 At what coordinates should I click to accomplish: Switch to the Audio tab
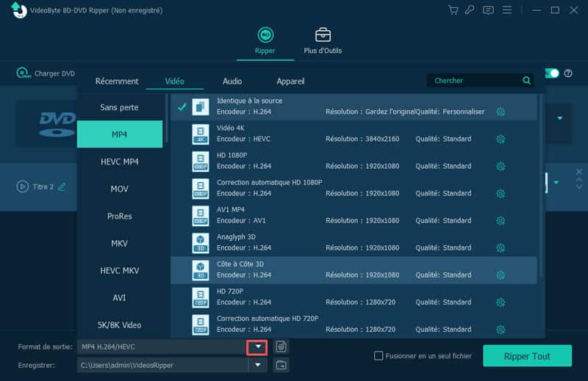click(232, 81)
